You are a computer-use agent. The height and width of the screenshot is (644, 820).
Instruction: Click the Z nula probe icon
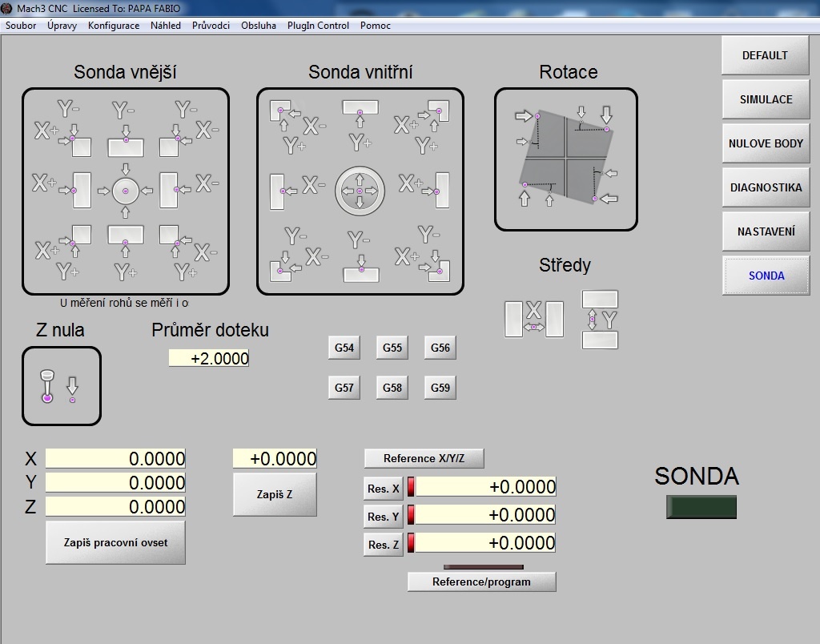[61, 386]
